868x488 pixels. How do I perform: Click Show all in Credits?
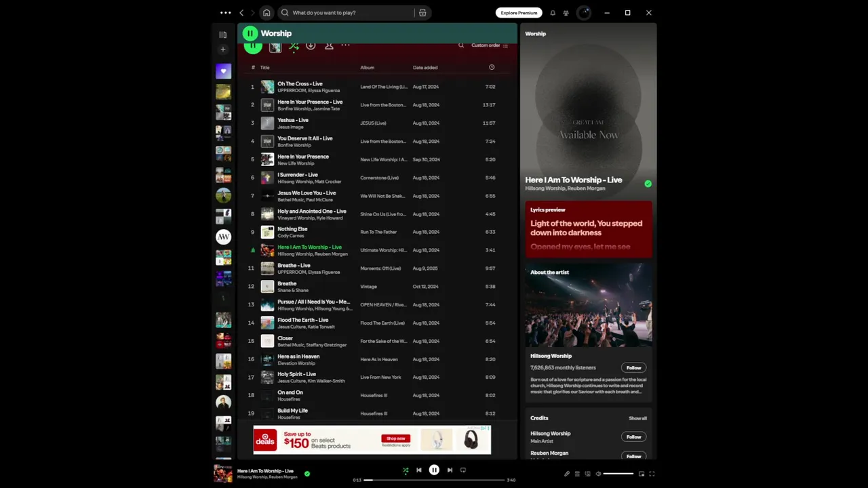(x=637, y=418)
